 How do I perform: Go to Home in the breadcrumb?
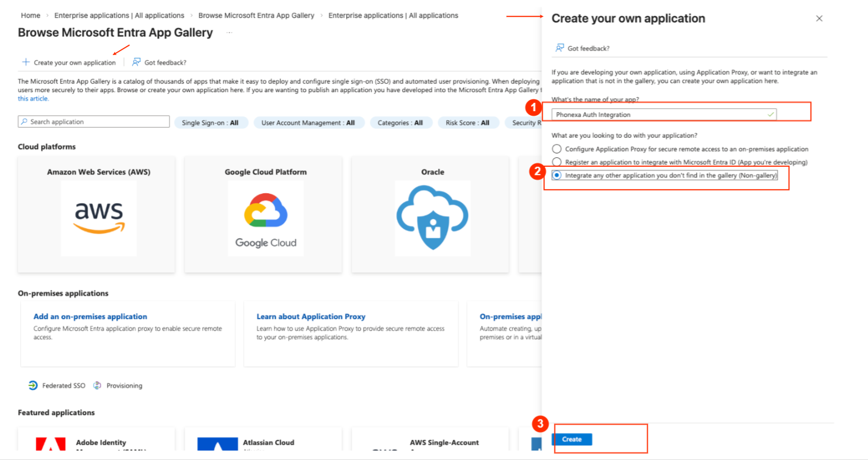pyautogui.click(x=30, y=16)
